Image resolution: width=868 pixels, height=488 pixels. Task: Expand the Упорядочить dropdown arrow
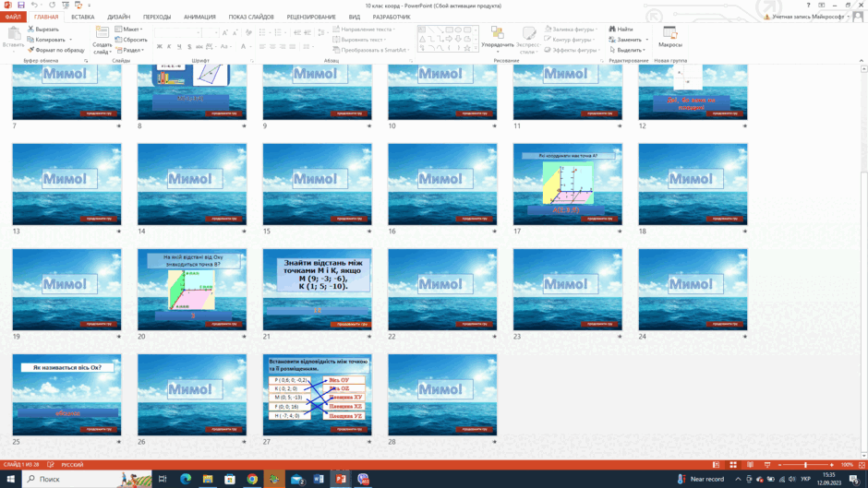click(x=497, y=52)
